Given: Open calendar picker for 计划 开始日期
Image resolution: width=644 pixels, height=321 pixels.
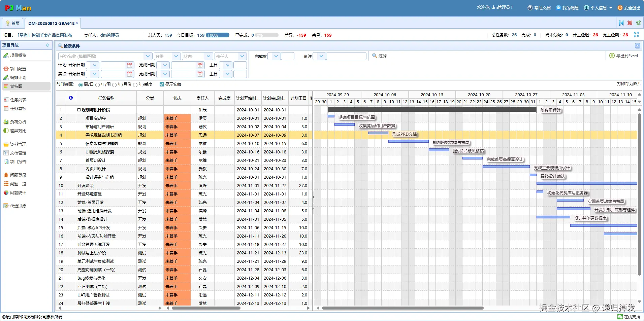Looking at the screenshot, I should (x=130, y=65).
